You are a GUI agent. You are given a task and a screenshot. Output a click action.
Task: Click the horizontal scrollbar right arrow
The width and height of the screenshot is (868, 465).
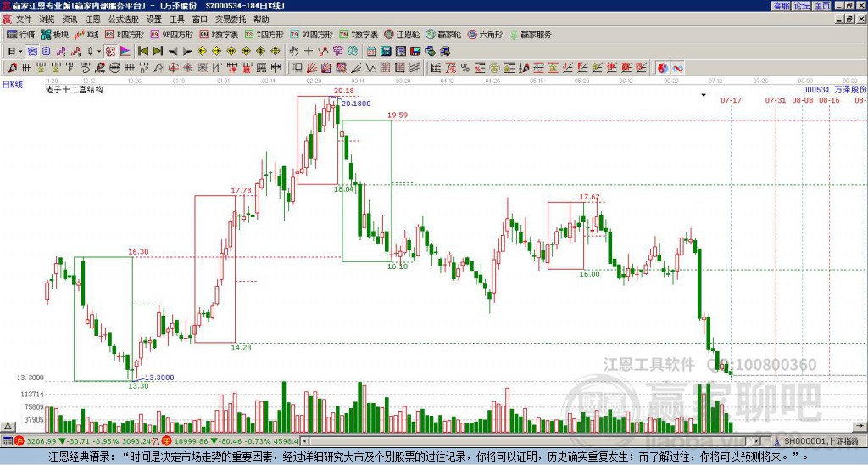pos(756,441)
